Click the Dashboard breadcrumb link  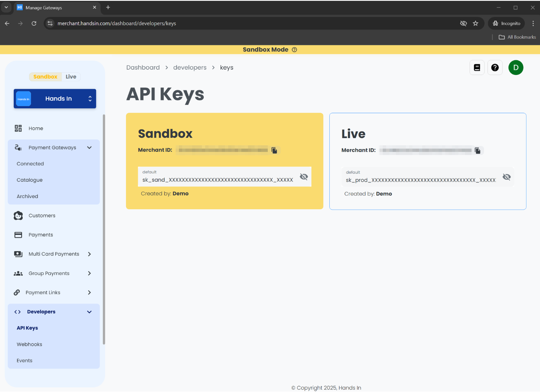point(143,68)
